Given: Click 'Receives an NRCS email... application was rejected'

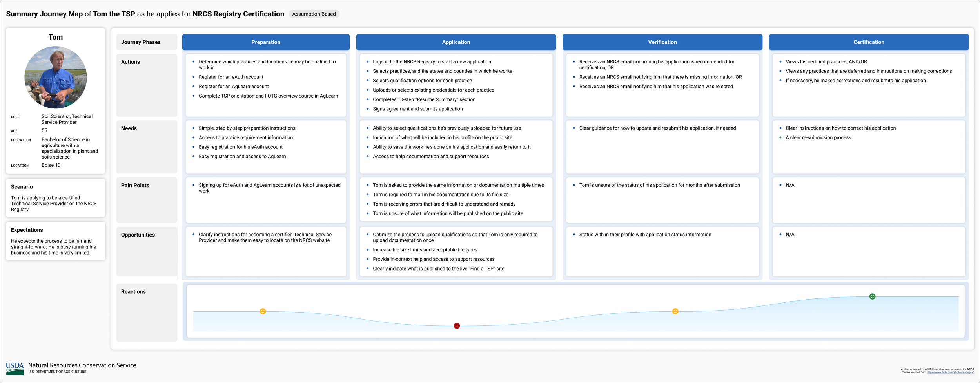Looking at the screenshot, I should pos(656,86).
